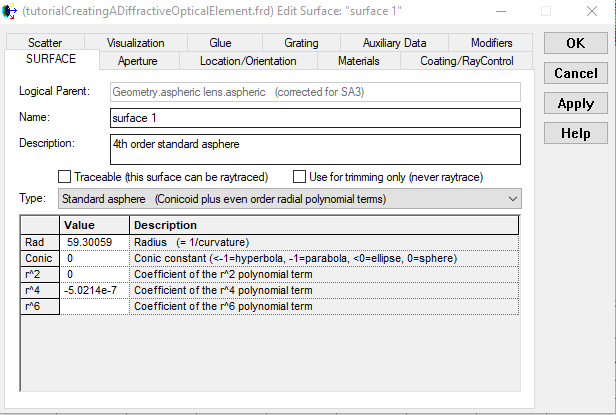Viewport: 616px width, 415px height.
Task: Switch to the Scatter tab
Action: click(45, 43)
